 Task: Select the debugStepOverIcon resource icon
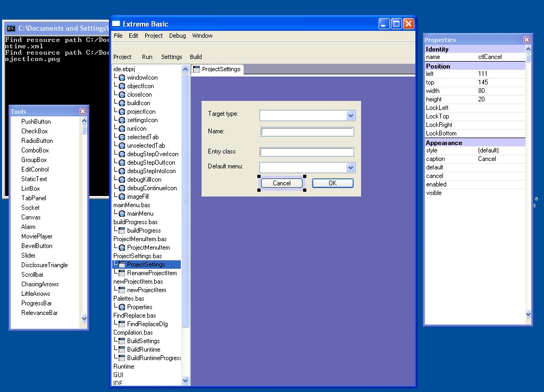(122, 154)
